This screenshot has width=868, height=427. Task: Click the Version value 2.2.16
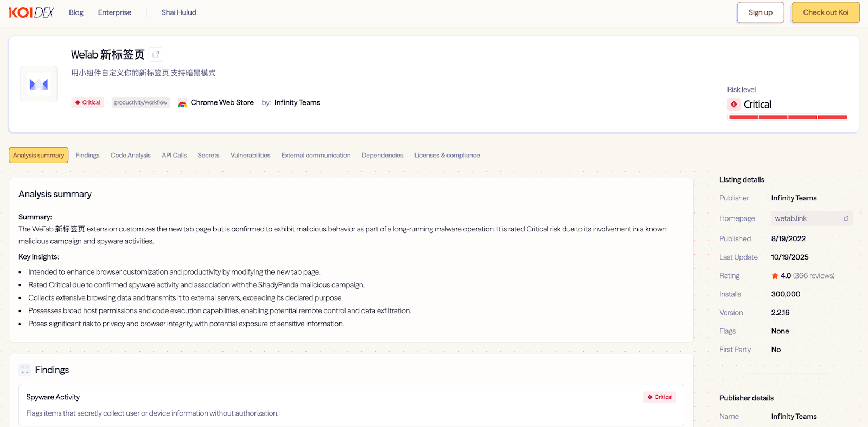[x=780, y=313]
